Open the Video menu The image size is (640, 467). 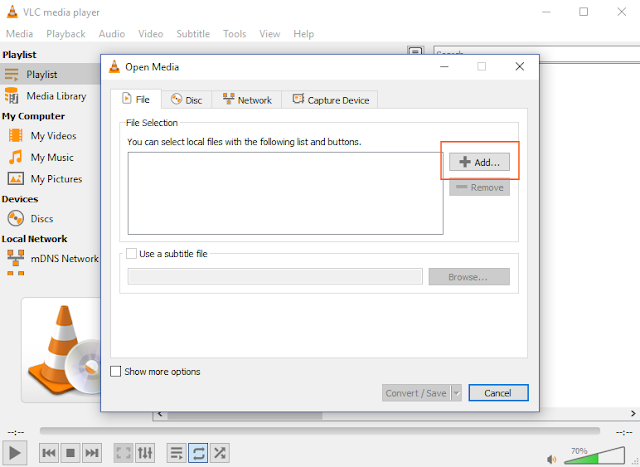(150, 34)
